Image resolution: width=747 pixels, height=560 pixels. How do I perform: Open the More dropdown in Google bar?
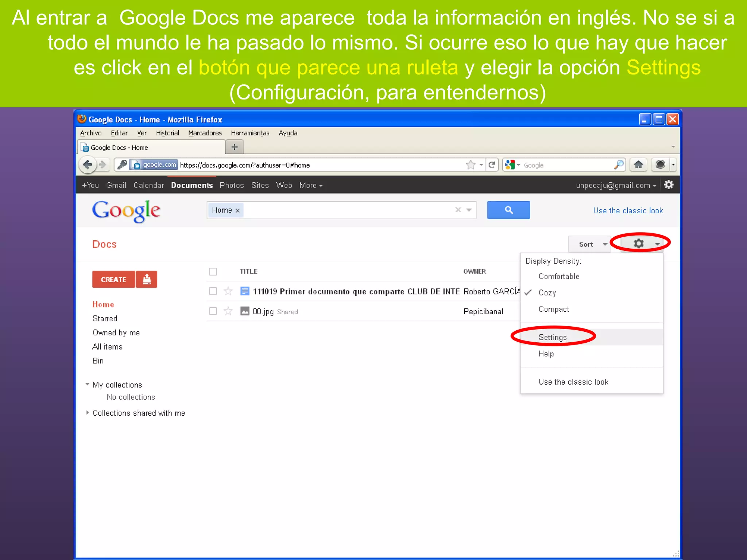(311, 185)
